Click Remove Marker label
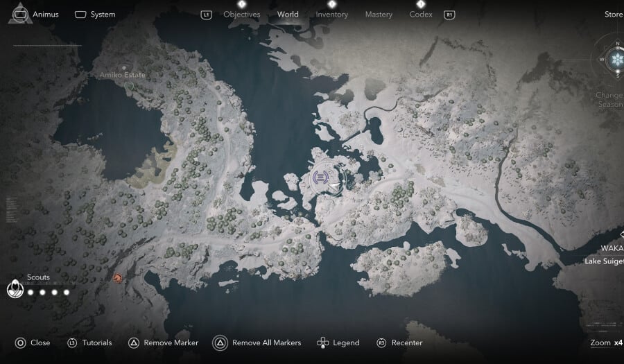Screen dimensions: 624x364 click(x=171, y=343)
